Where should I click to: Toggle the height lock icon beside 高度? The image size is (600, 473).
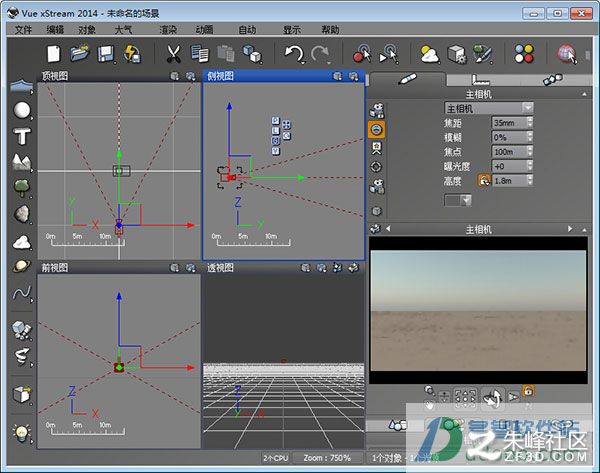(484, 180)
